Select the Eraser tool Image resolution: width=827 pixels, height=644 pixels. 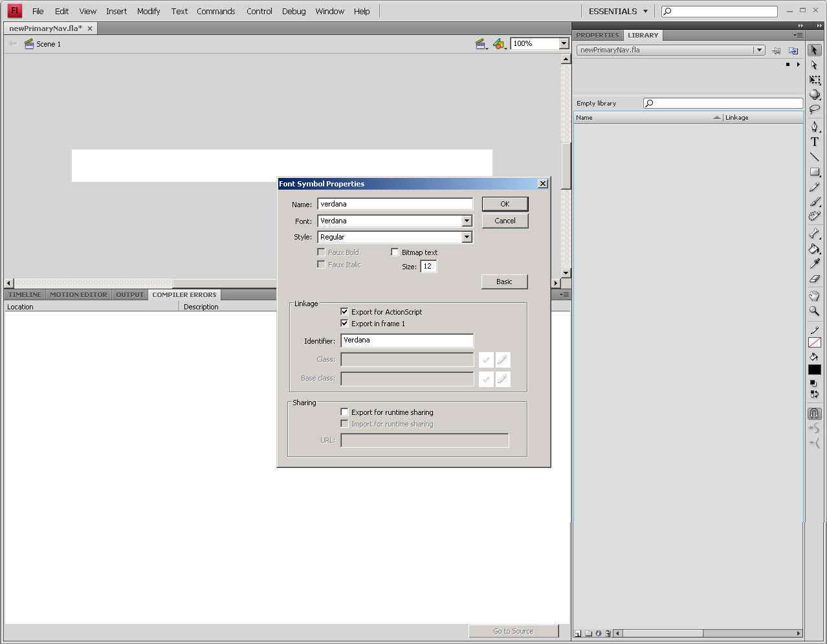[814, 279]
